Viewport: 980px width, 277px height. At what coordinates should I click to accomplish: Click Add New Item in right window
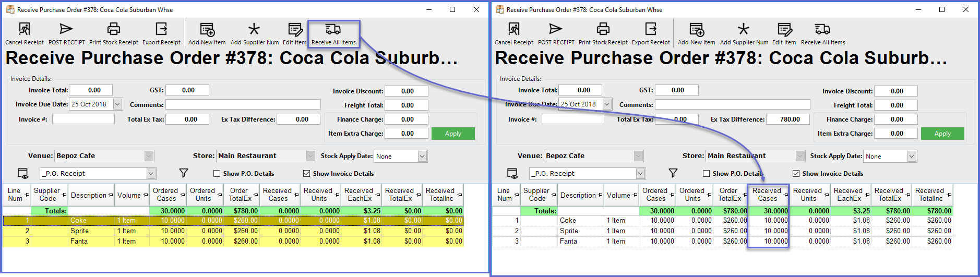(696, 34)
